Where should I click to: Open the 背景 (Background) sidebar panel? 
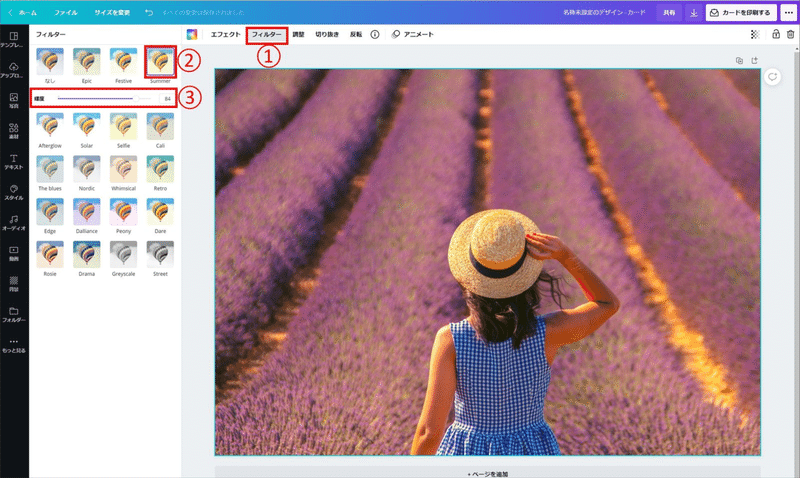coord(14,285)
